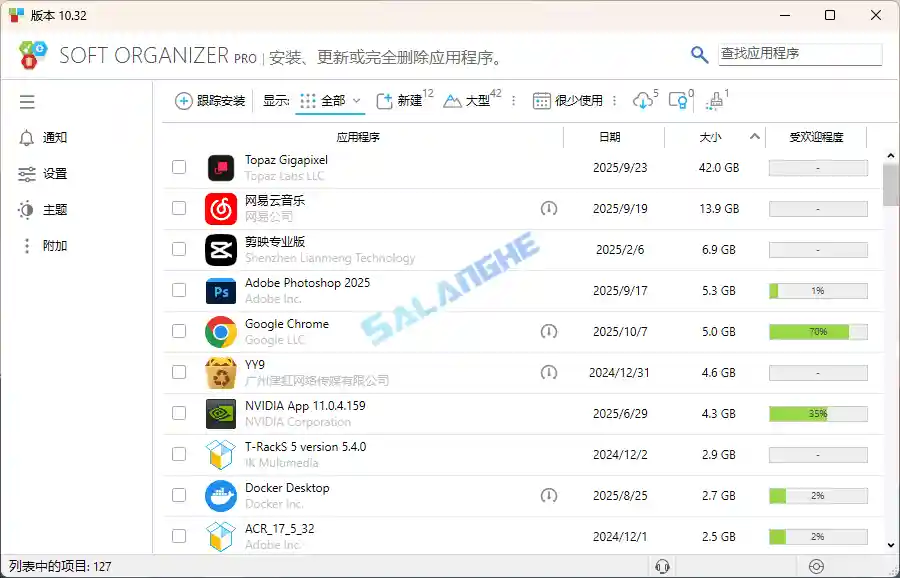Screen dimensions: 900x578
Task: Tick the Docker Desktop checkbox
Action: pos(179,495)
